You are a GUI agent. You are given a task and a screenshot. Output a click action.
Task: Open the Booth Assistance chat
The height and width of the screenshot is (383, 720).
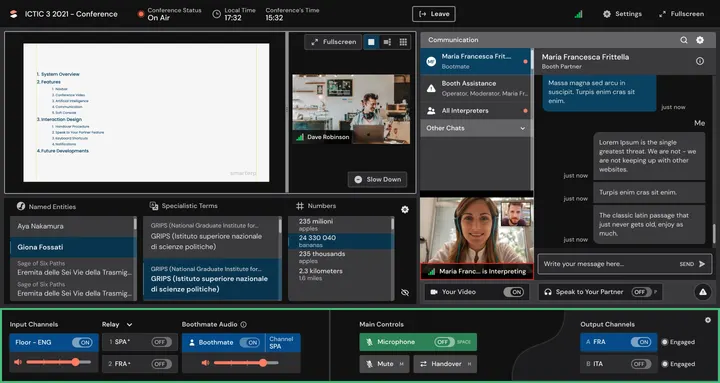[475, 88]
